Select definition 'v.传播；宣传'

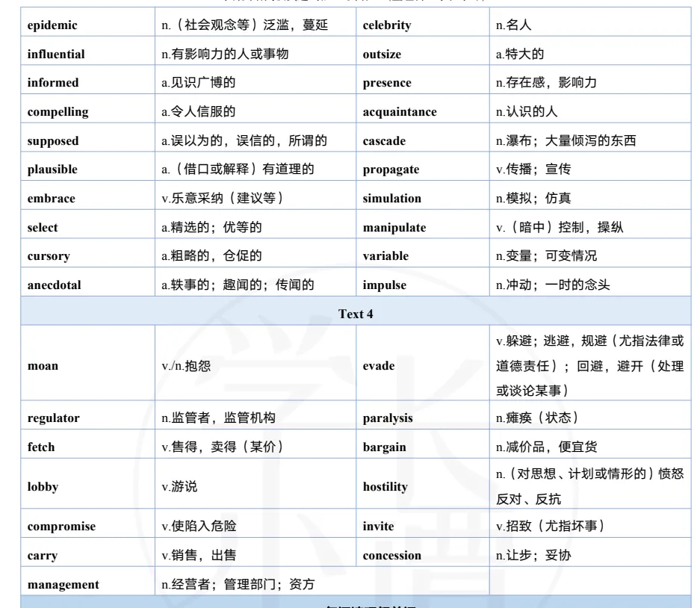[533, 170]
